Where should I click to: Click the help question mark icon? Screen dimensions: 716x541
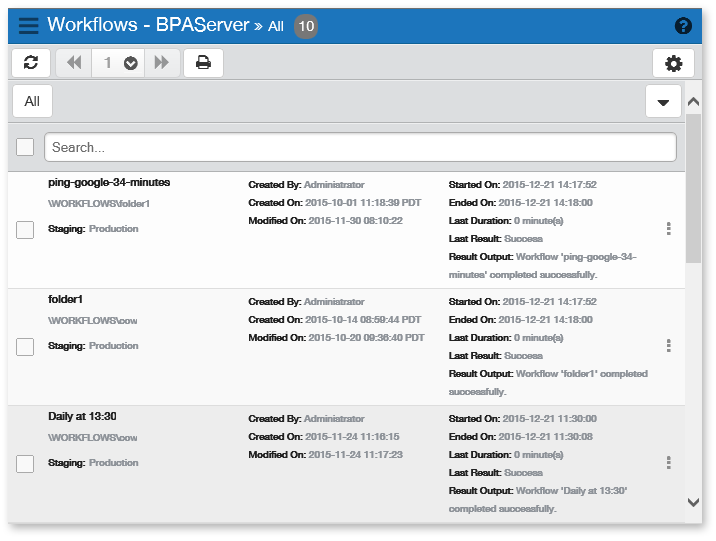click(684, 26)
